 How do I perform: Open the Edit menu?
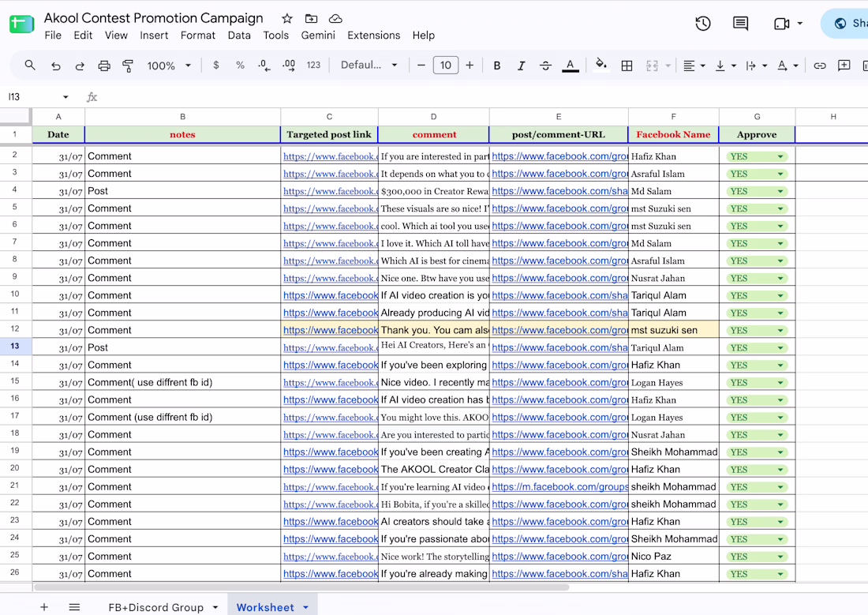click(x=83, y=35)
